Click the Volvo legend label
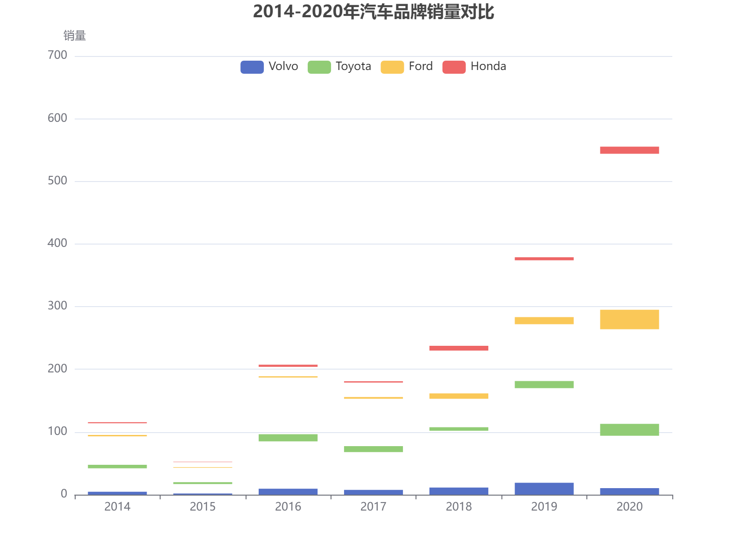 pos(283,66)
